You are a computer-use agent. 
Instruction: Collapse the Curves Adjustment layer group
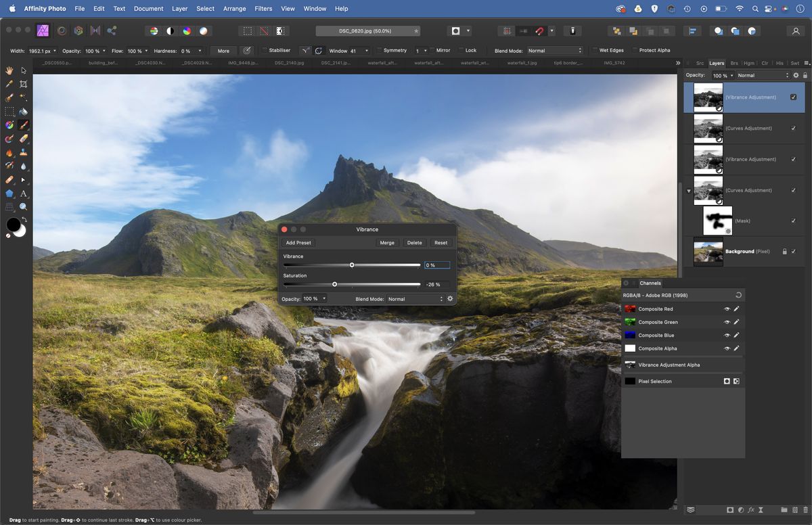point(689,190)
